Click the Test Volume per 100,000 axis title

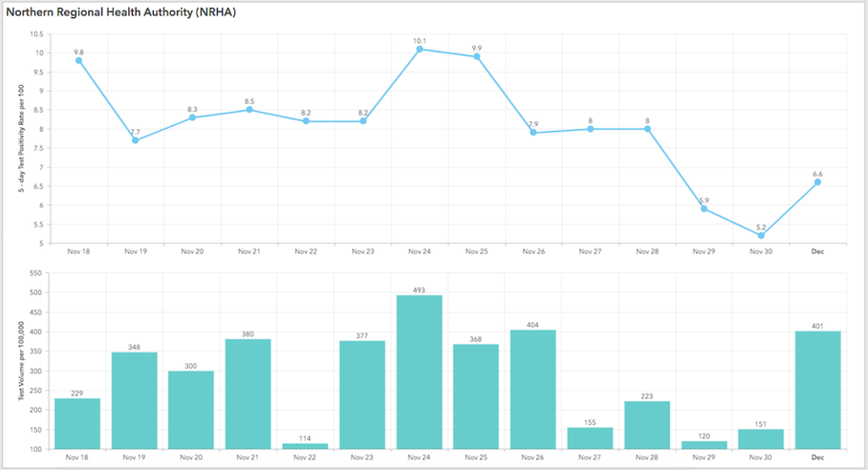(x=21, y=361)
